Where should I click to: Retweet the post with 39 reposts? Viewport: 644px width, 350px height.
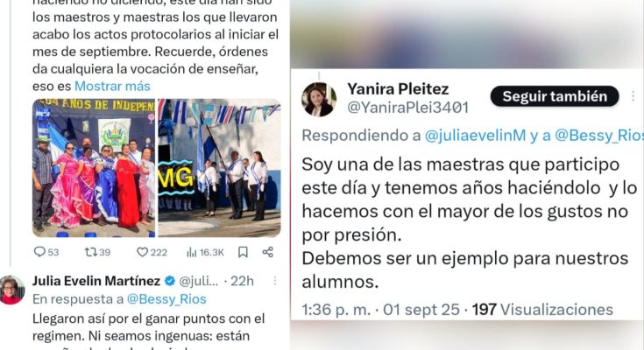pos(97,252)
